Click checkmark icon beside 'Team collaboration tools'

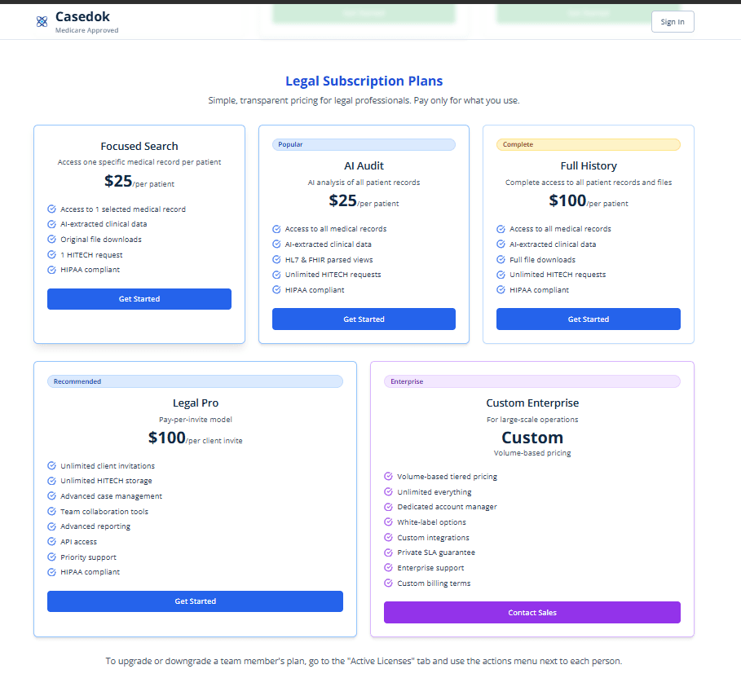(52, 511)
